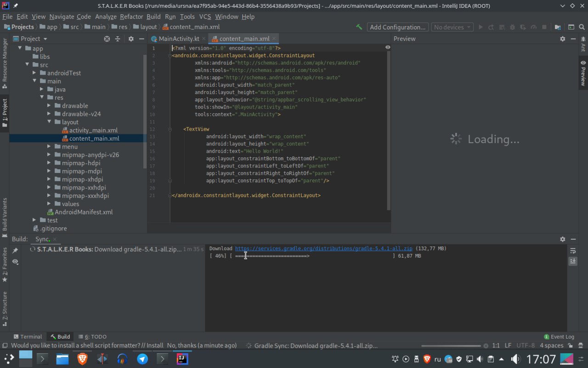Open Telegram from the taskbar
588x368 pixels.
coord(142,359)
